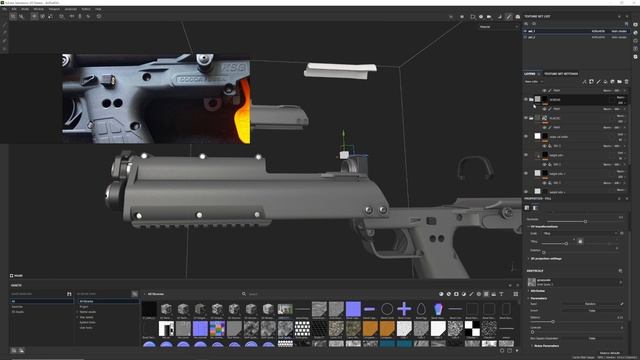Open the Viewport menu
This screenshot has width=640, height=360.
point(54,9)
